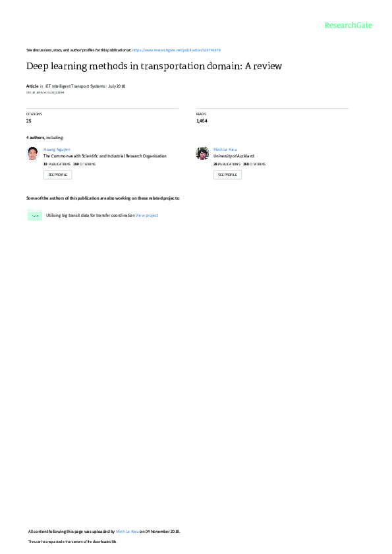The width and height of the screenshot is (392, 554).
Task: Click Hoang Nguyen's profile photo
Action: click(x=32, y=153)
